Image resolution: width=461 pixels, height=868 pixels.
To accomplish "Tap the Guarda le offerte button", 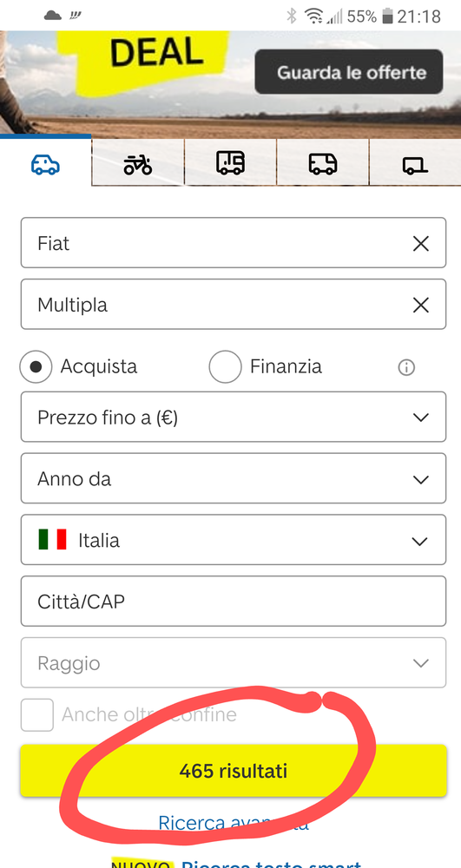I will [x=349, y=72].
